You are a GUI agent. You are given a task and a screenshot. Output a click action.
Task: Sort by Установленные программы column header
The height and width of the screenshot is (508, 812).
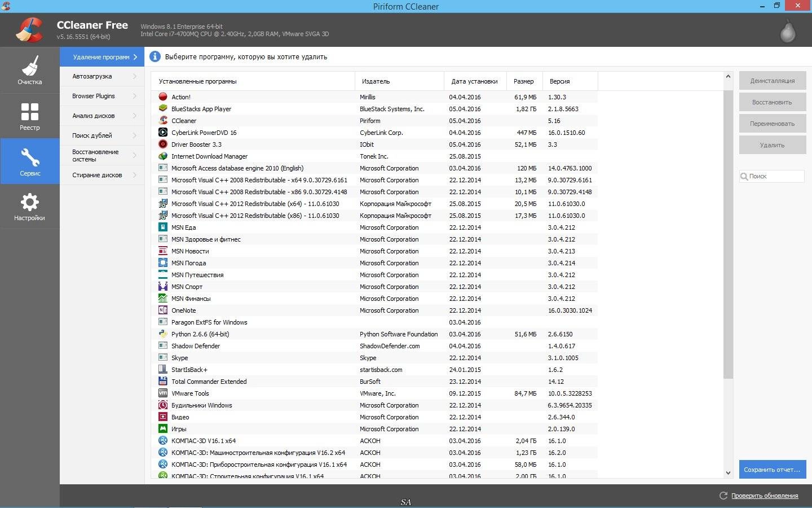(x=253, y=81)
